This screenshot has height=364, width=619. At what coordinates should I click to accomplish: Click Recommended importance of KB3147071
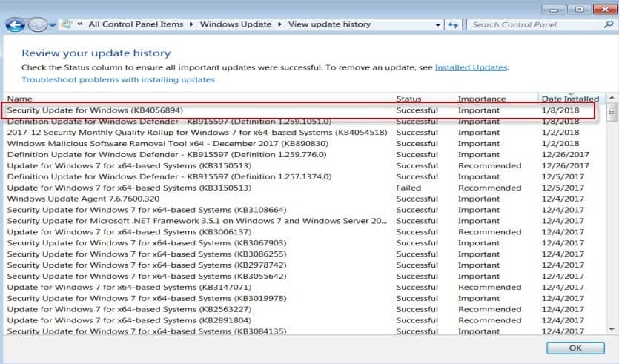pos(489,288)
